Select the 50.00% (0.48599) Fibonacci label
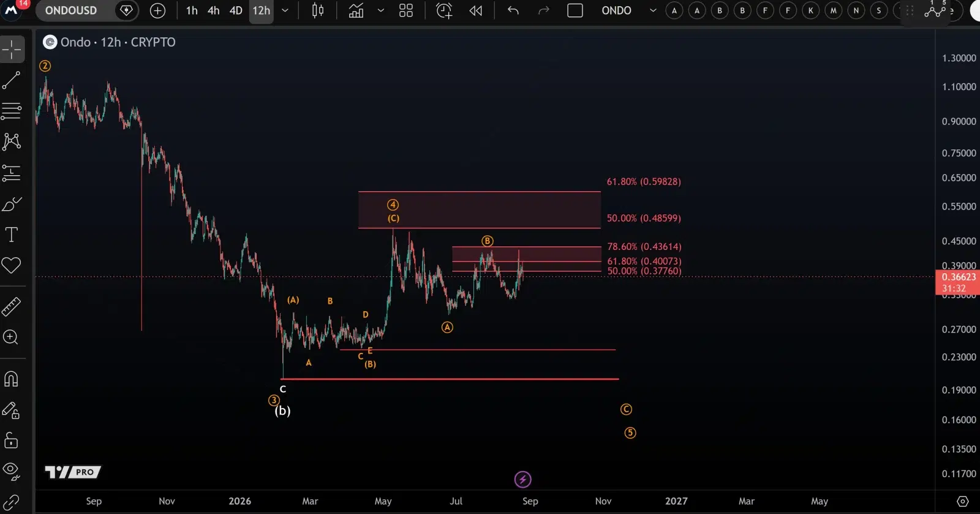Viewport: 980px width, 514px height. click(x=644, y=218)
